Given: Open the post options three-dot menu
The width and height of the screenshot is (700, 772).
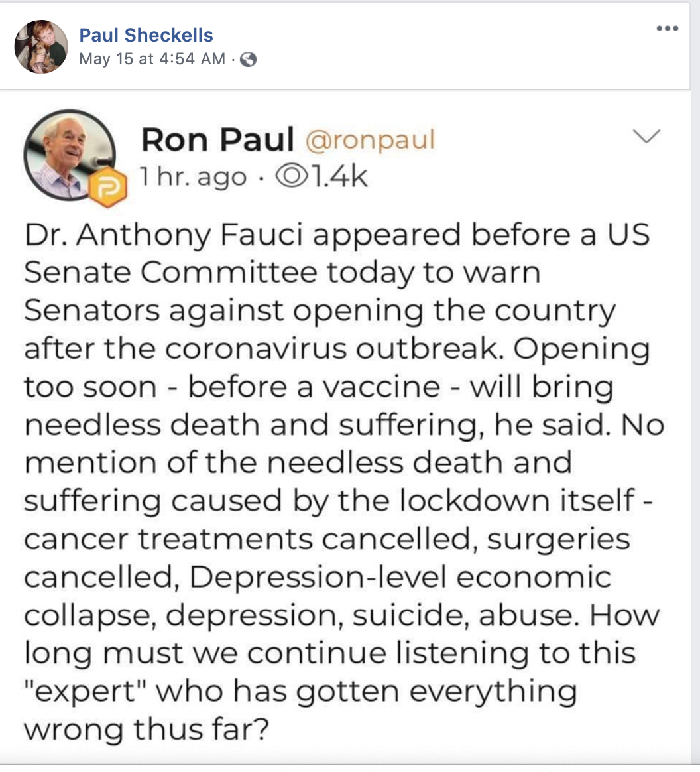Looking at the screenshot, I should 666,29.
